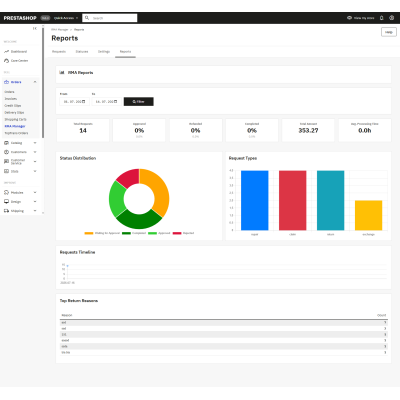400x400 pixels.
Task: Open Credit Slips in the sidebar
Action: 13,106
